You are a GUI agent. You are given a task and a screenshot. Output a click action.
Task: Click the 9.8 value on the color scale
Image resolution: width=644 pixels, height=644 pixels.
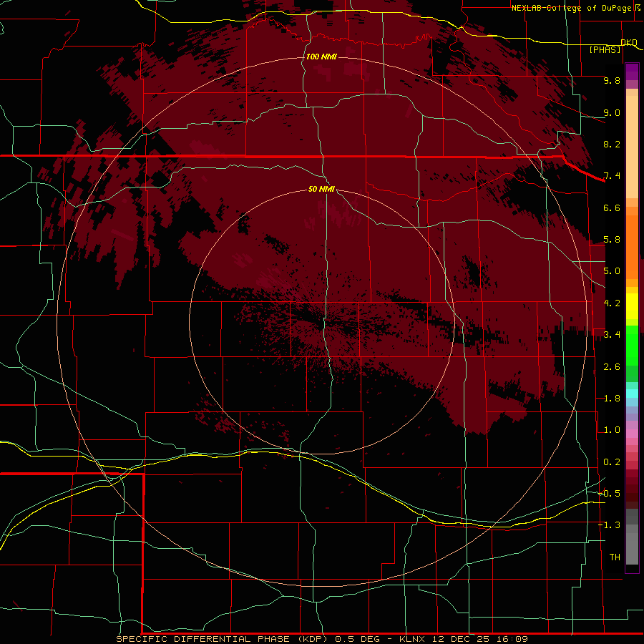pyautogui.click(x=612, y=80)
